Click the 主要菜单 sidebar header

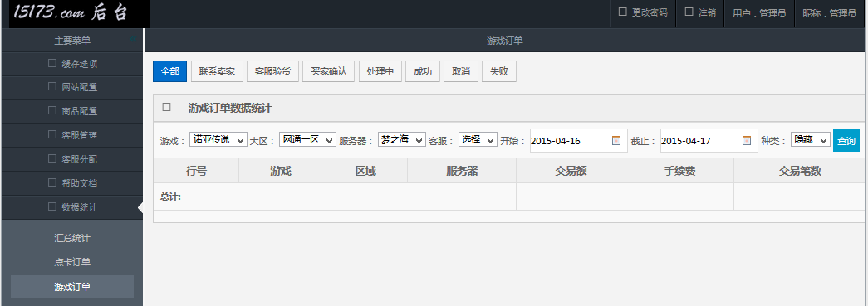coord(72,41)
